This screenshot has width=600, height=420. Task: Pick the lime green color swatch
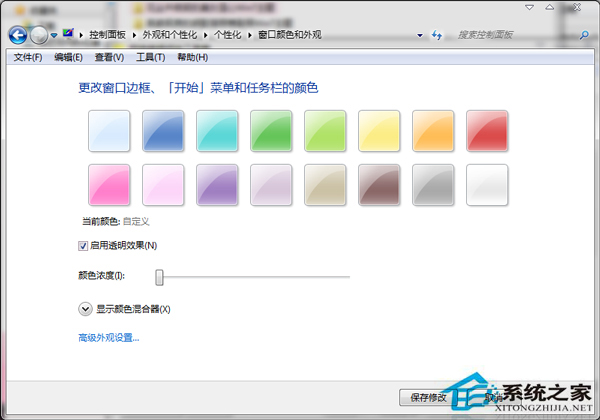coord(325,131)
